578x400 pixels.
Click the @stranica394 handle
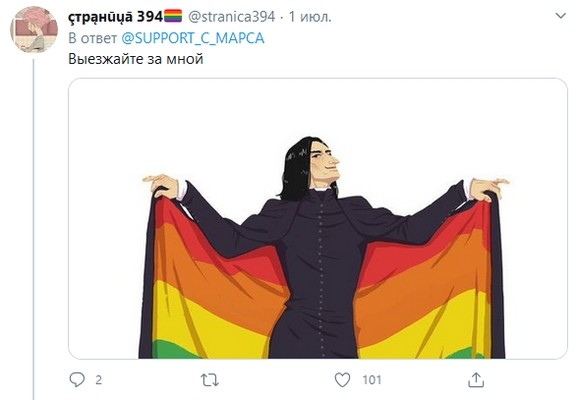point(231,17)
